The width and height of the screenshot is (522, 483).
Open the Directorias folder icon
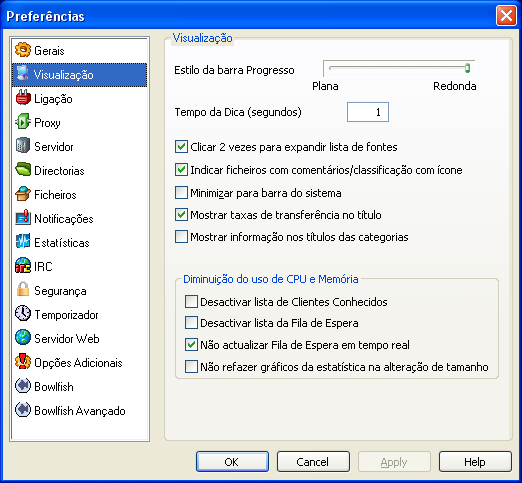(x=23, y=170)
